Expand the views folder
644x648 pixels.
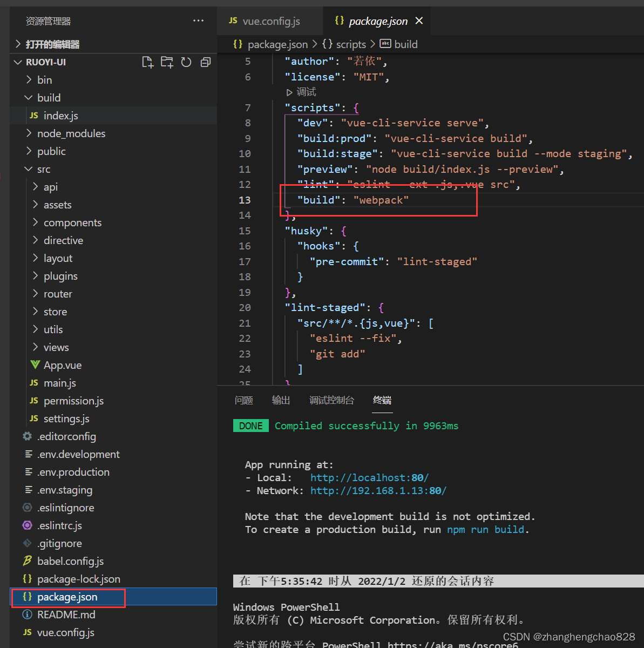[x=113, y=347]
